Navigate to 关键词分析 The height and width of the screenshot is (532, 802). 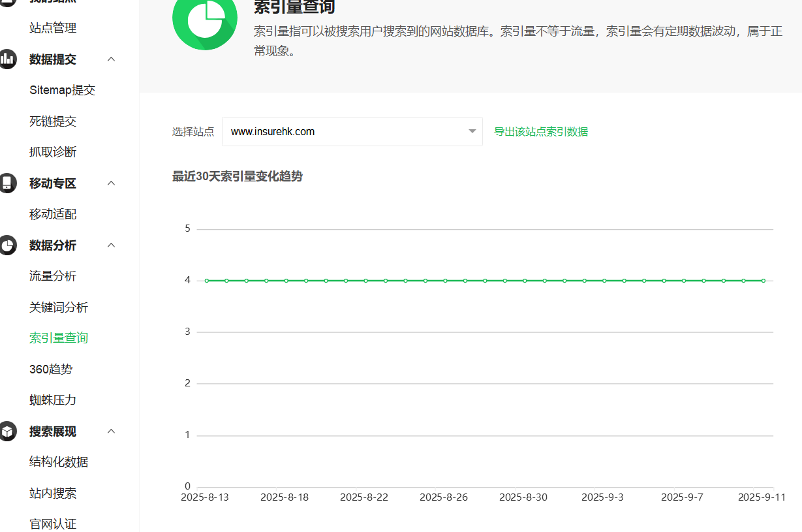click(x=59, y=307)
